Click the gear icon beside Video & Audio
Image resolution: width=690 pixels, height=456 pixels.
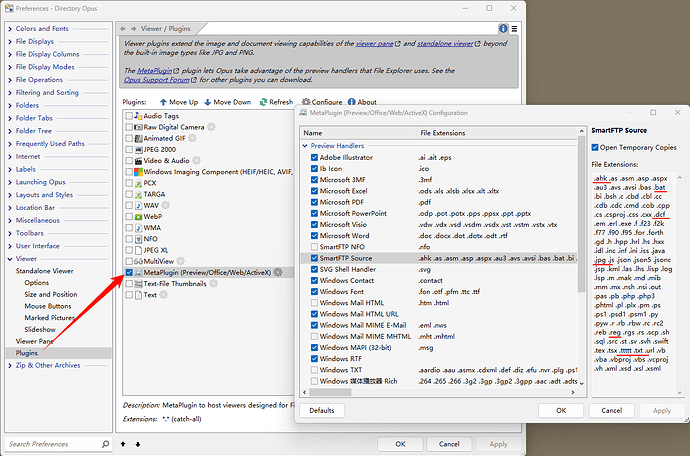196,161
